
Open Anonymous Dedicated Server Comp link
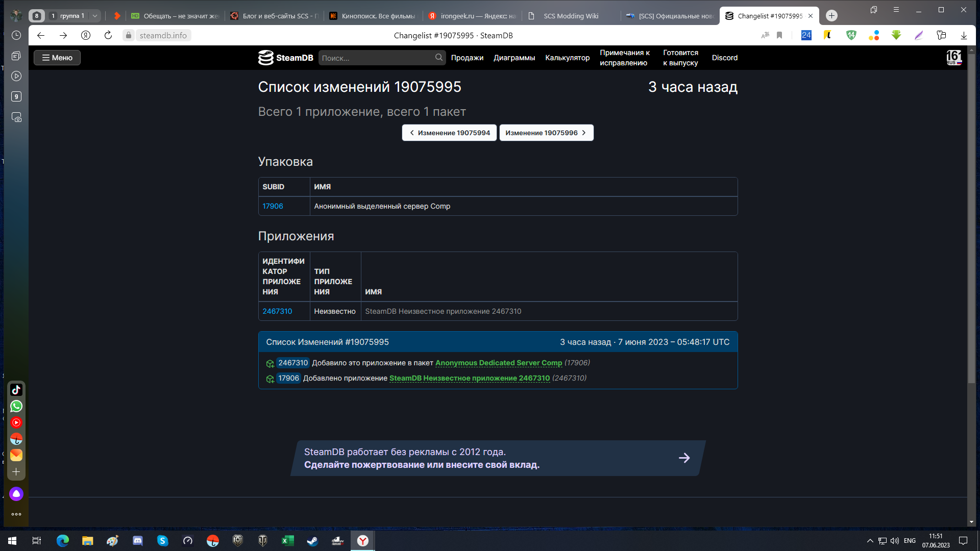[499, 363]
